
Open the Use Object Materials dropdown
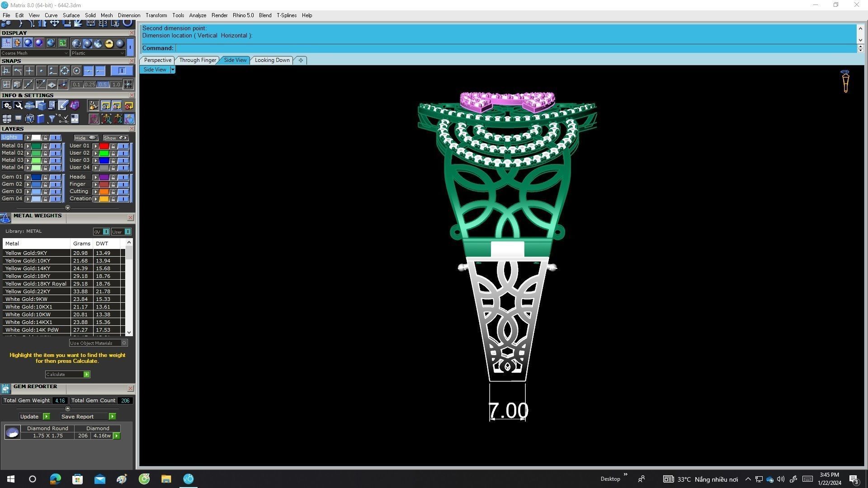(x=99, y=343)
